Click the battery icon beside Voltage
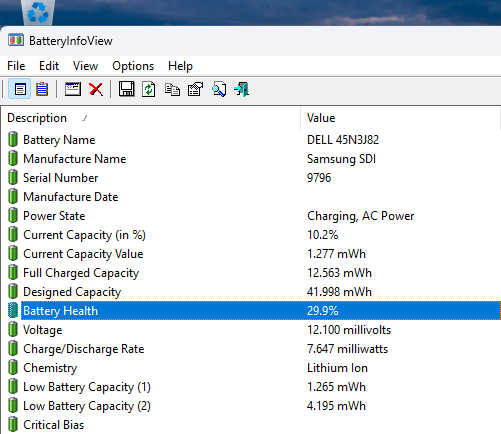 coord(13,329)
